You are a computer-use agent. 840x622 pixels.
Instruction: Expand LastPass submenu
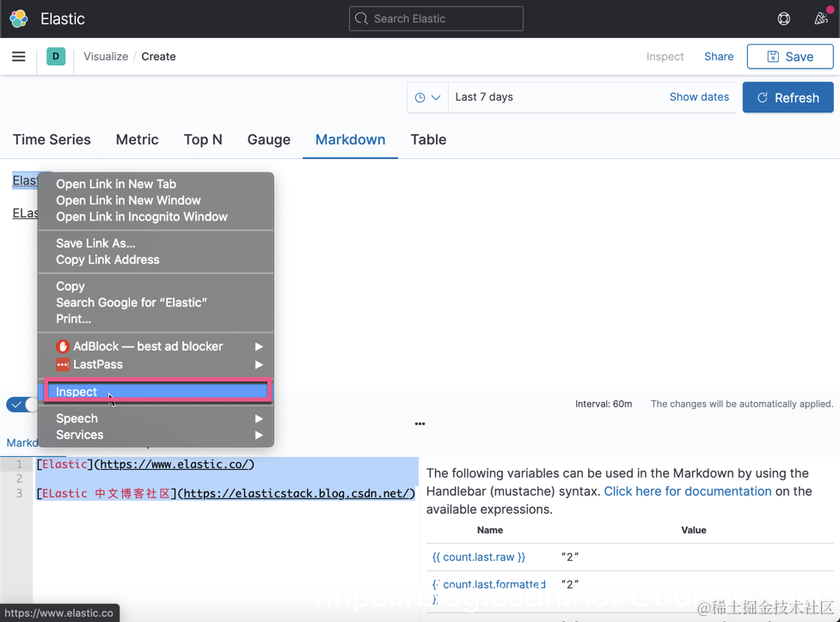click(x=156, y=364)
